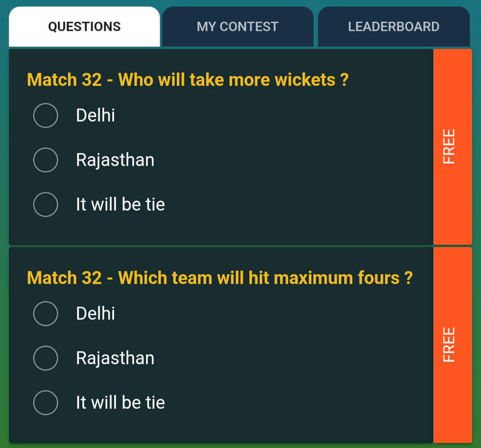Tap the Rajasthan label under wickets question

[115, 160]
